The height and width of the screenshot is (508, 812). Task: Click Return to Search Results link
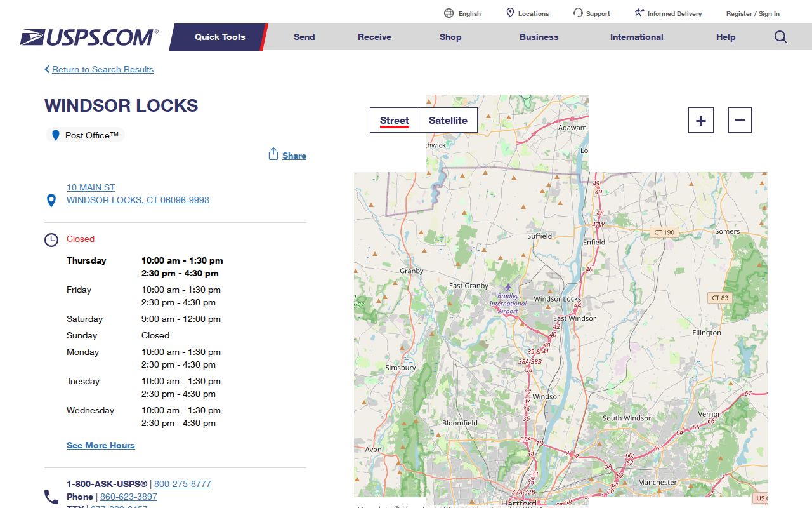103,69
